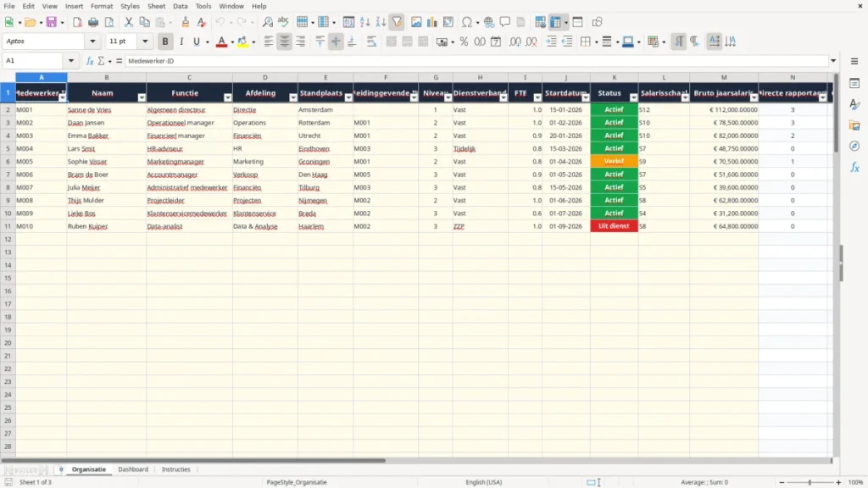Open the Name Box dropdown arrow

[71, 61]
